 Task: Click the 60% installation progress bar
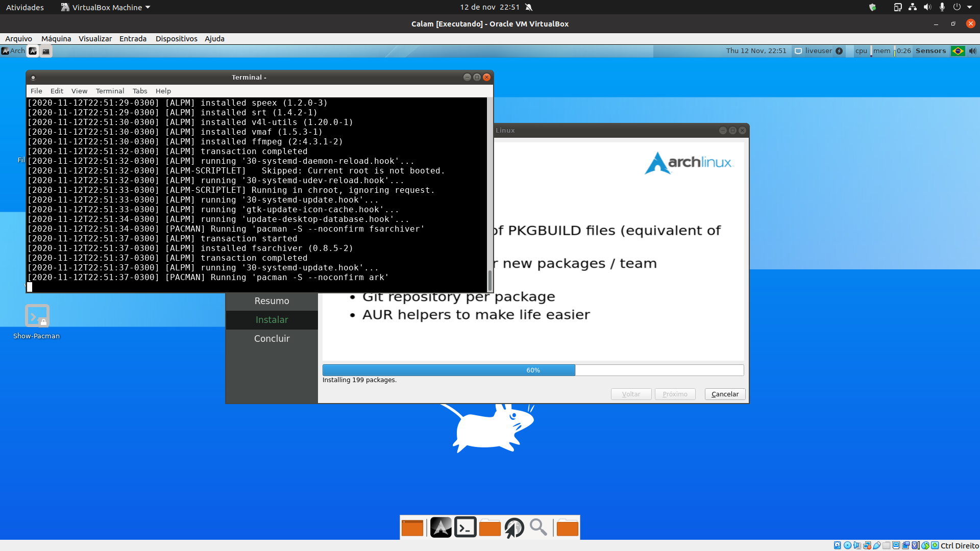(x=533, y=370)
